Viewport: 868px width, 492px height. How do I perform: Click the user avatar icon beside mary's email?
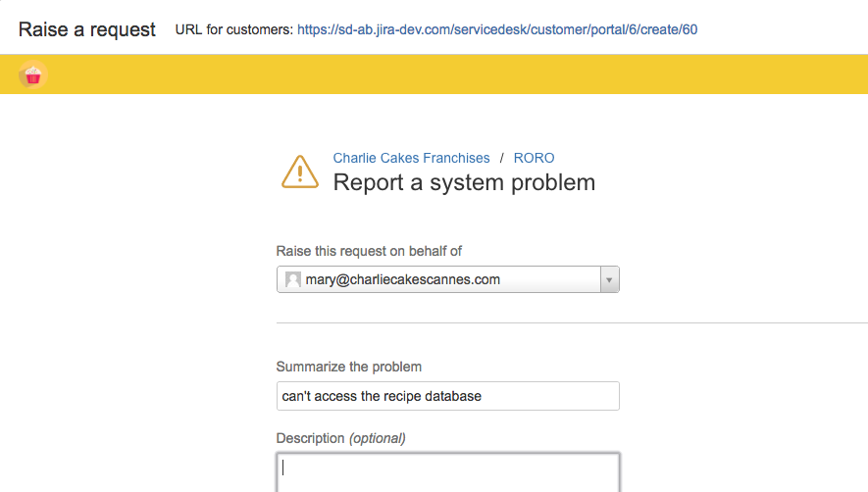(293, 279)
